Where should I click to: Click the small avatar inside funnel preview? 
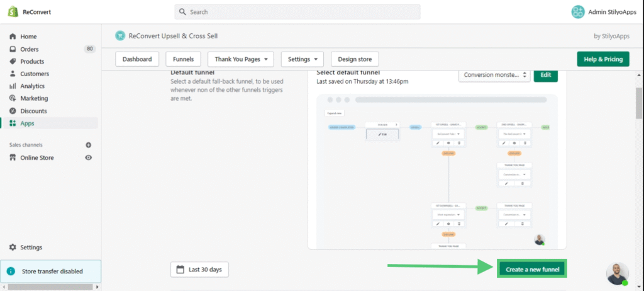tap(540, 240)
